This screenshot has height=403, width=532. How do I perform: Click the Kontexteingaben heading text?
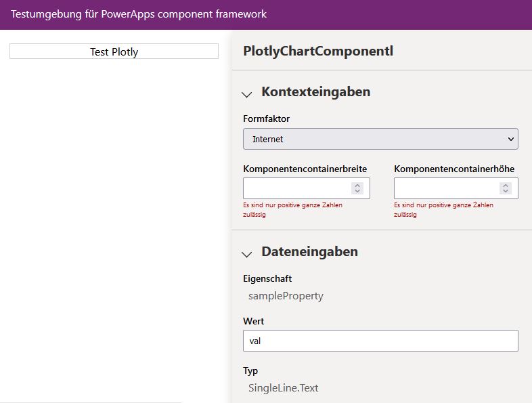[315, 92]
